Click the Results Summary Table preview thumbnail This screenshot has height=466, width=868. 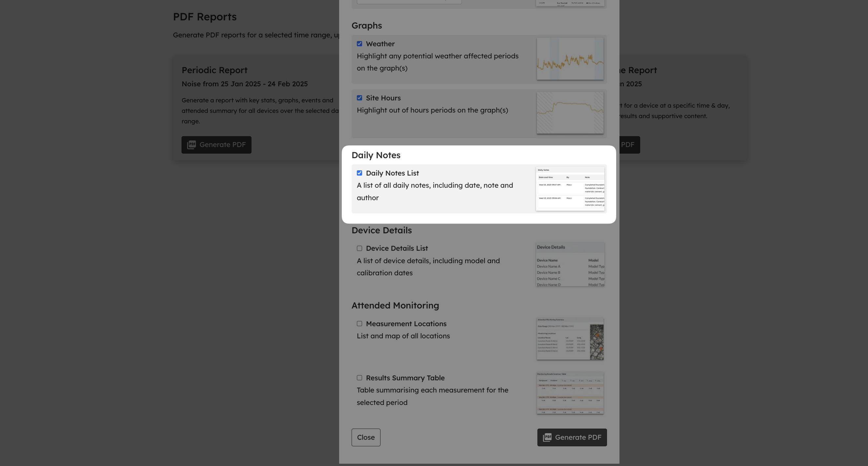[x=570, y=393]
